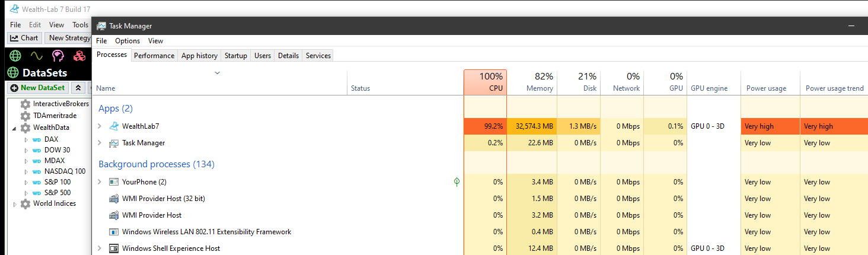Open the Wealth-Lab Tools menu

pos(80,25)
